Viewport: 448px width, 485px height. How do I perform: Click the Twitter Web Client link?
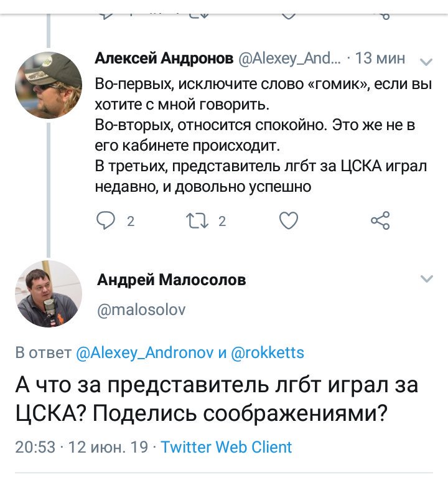[226, 447]
